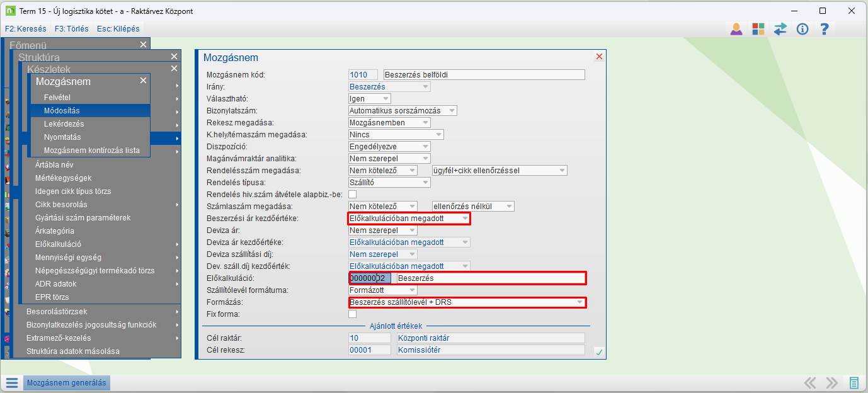Open the Magánvámraktár analitika dropdown
The height and width of the screenshot is (393, 868).
tap(389, 158)
